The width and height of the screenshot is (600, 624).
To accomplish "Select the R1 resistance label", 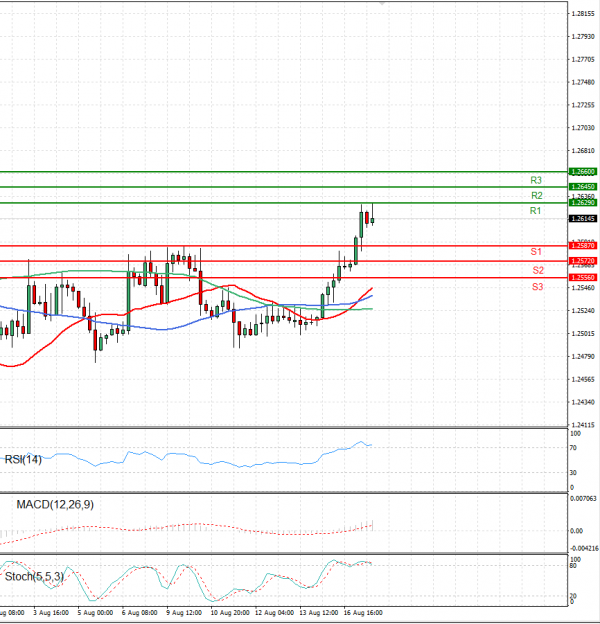I will coord(536,211).
